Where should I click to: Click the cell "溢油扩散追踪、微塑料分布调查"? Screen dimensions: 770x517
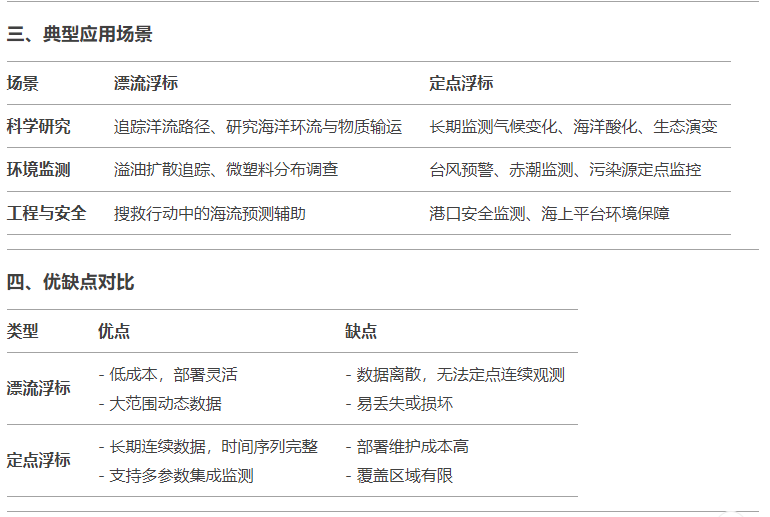[226, 170]
